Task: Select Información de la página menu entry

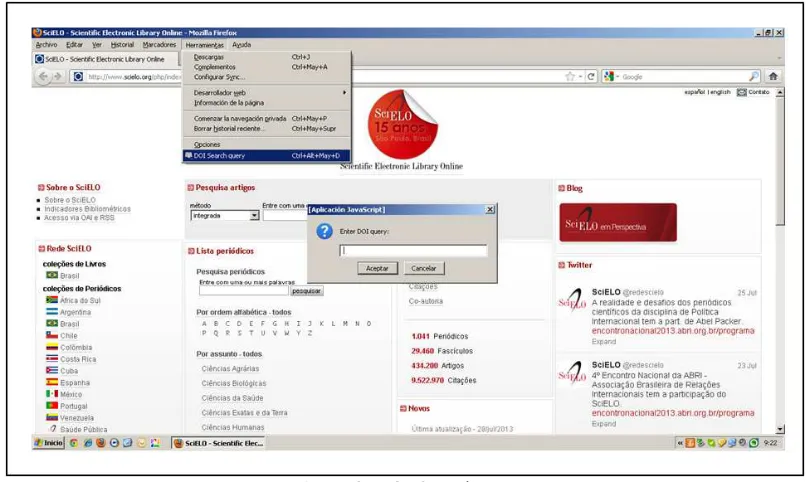Action: tap(266, 103)
